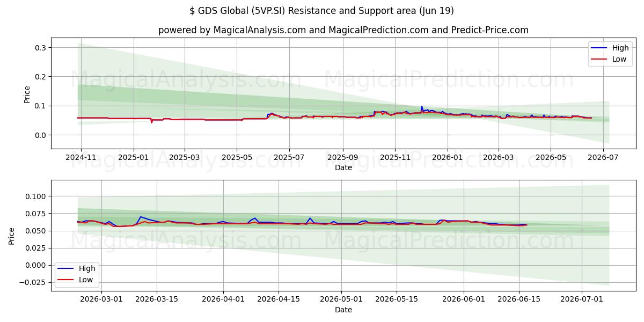Click the '2026-07-01' date tick label

[x=582, y=300]
